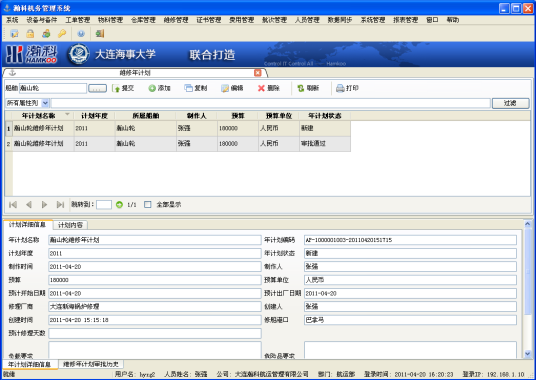Screen dimensions: 536x380
Task: Open the 所有属性列 dropdown
Action: pos(45,103)
